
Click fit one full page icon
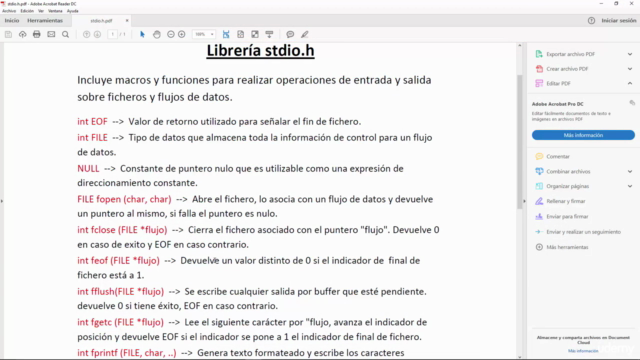click(240, 35)
